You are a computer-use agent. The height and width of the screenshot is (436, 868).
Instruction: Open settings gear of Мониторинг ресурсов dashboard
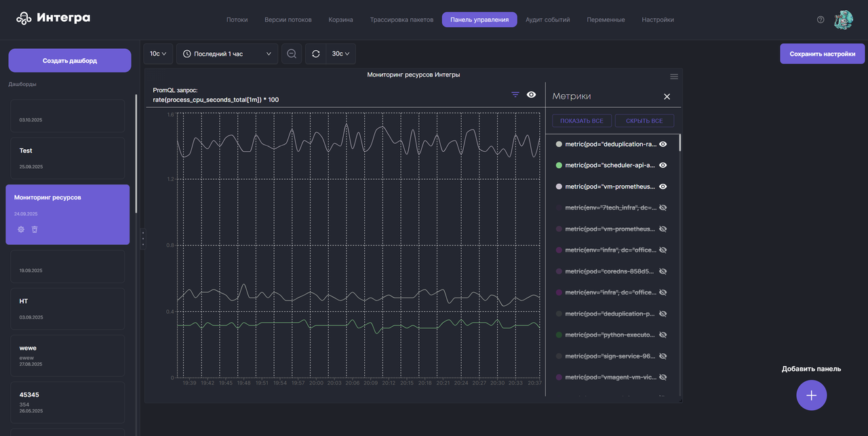point(21,229)
